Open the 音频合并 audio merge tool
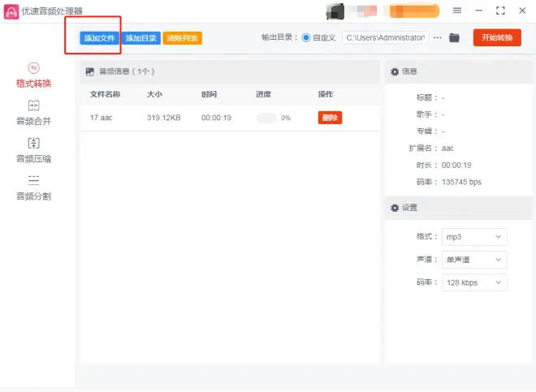536x392 pixels. coord(33,112)
